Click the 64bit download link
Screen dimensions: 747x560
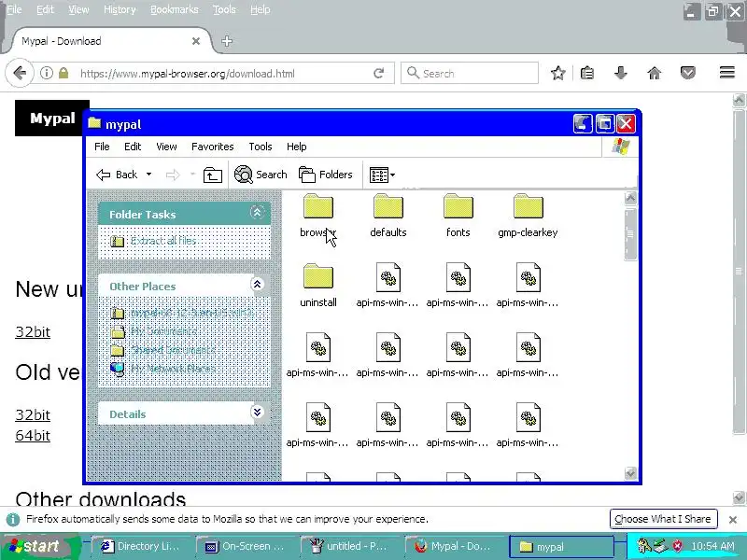(x=33, y=435)
